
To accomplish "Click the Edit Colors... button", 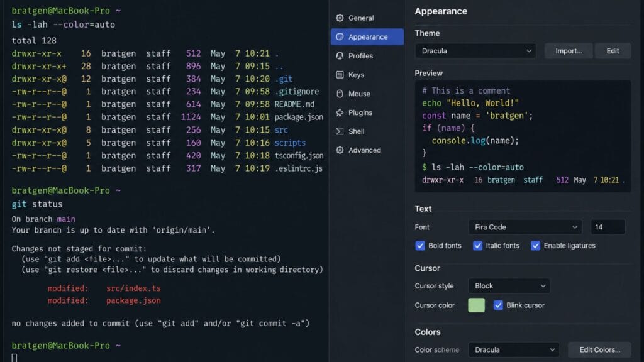I will pos(599,349).
